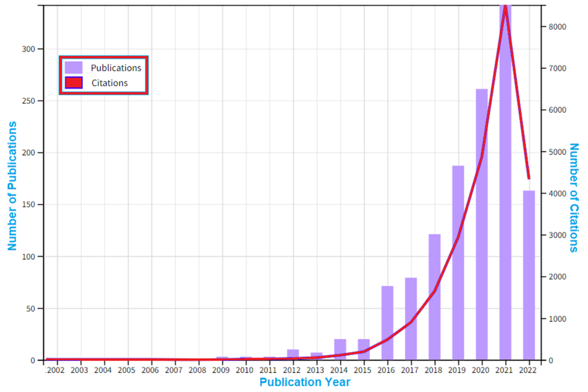Click the 2012 publications bar
The width and height of the screenshot is (588, 392).
[293, 353]
